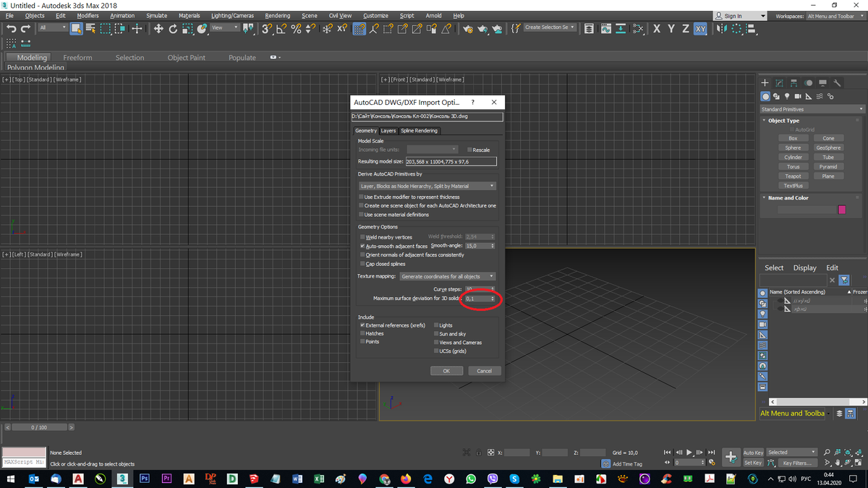Toggle the XY plane constraint

point(700,29)
